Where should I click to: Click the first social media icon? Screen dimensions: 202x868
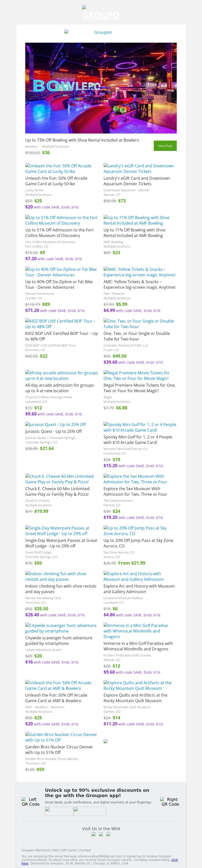tap(94, 834)
